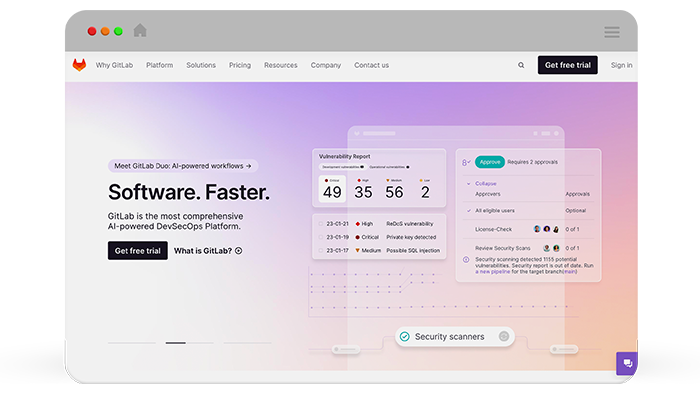The height and width of the screenshot is (400, 700).
Task: Tick the checkbox for the 23-01-21 vulnerability
Action: tap(320, 224)
